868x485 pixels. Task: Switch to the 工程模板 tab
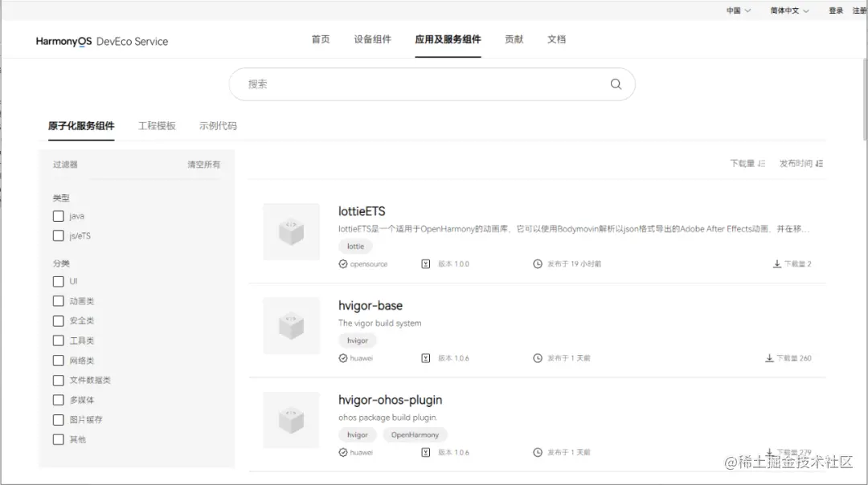pos(157,126)
